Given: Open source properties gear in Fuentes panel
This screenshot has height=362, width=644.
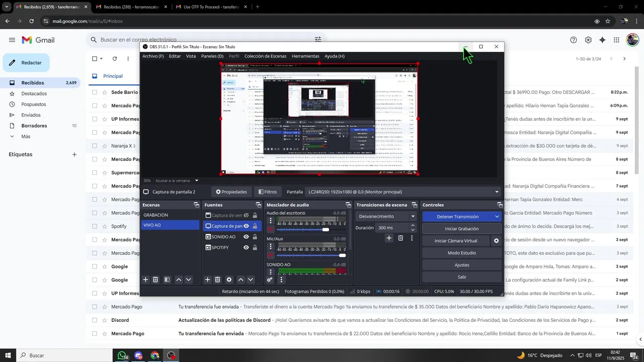Looking at the screenshot, I should coord(229,280).
